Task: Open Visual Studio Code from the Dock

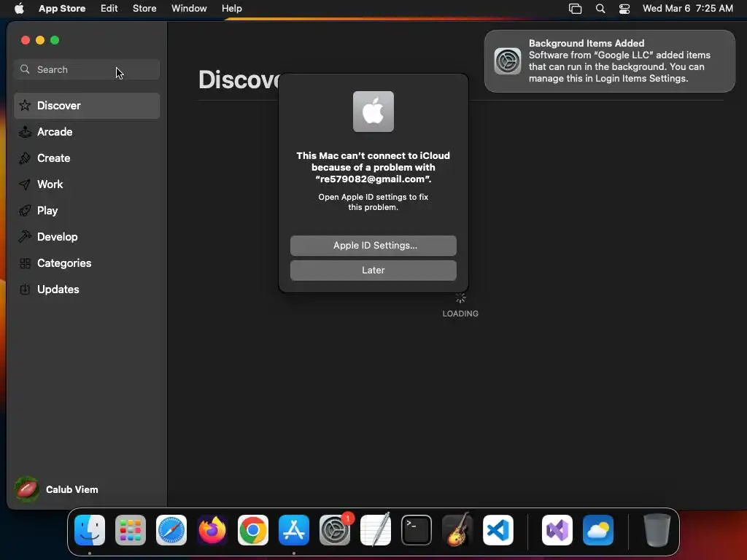Action: pos(498,530)
